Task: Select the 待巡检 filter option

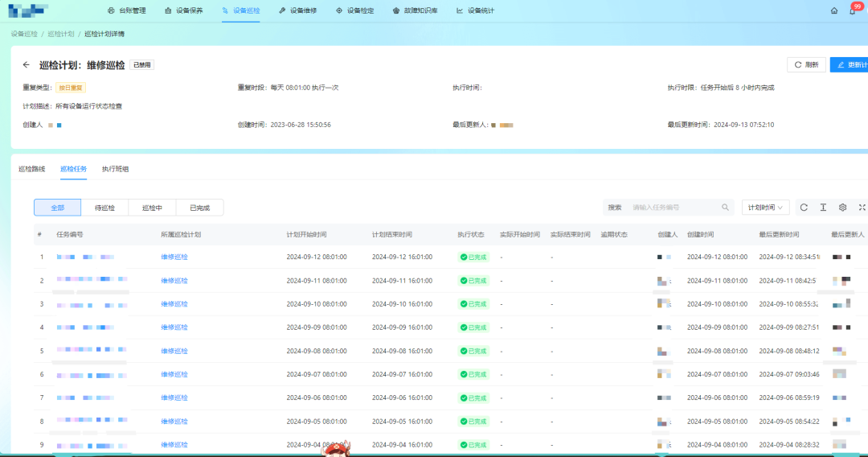Action: [x=104, y=208]
